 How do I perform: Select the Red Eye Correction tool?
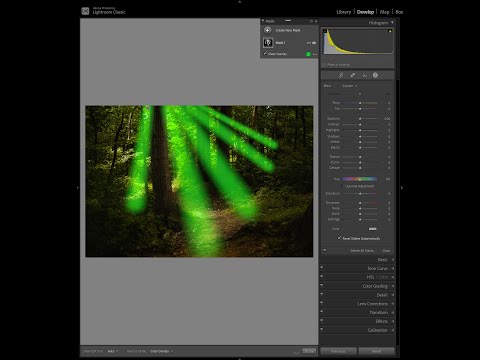[x=364, y=75]
